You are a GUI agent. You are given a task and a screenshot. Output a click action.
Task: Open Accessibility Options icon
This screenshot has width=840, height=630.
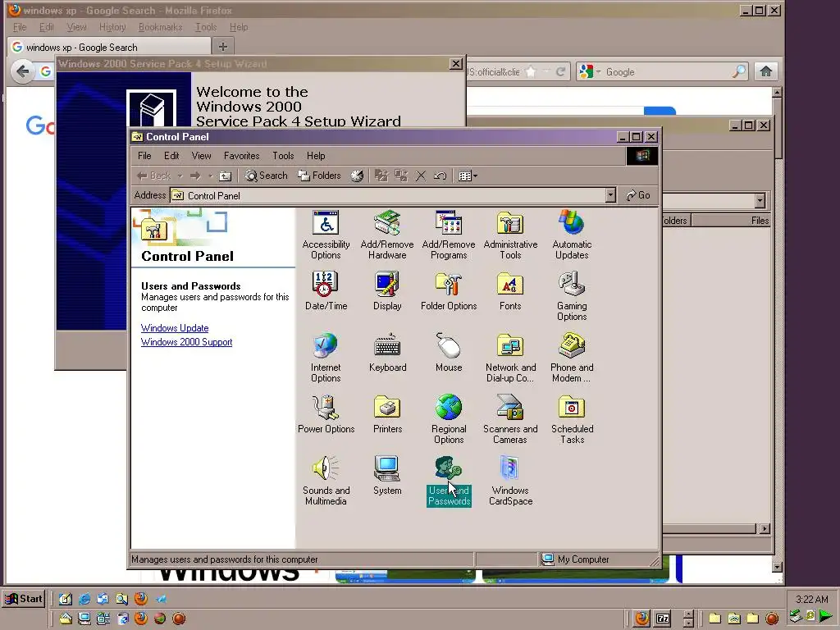pyautogui.click(x=326, y=235)
